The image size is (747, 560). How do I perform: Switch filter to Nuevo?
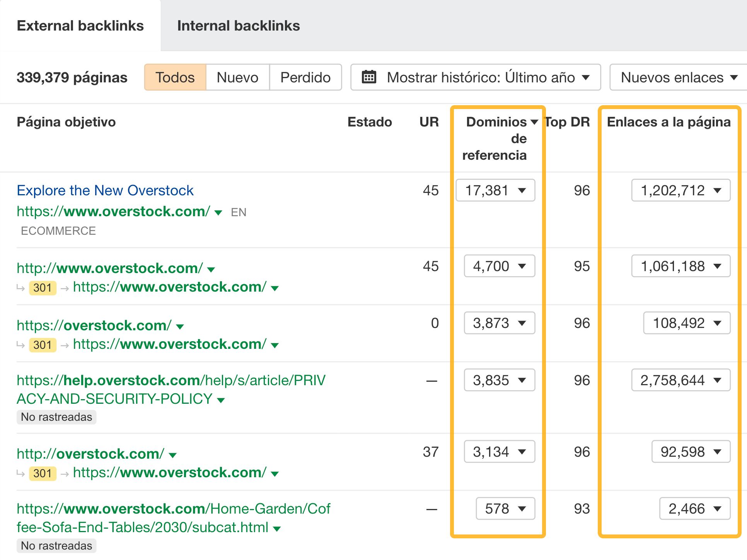click(x=237, y=77)
